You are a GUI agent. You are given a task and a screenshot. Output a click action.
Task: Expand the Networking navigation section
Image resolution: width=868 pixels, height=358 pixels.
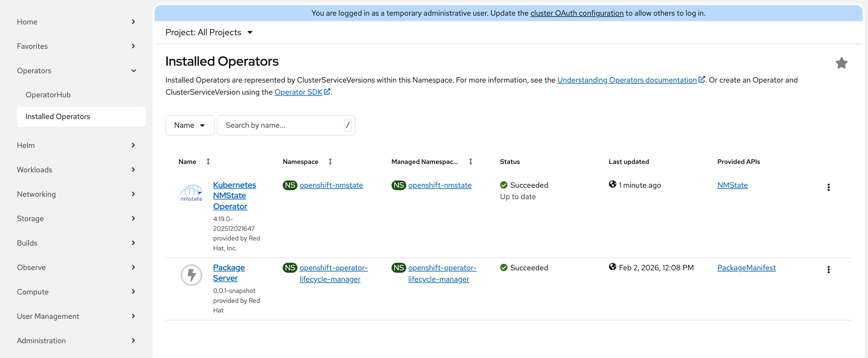coord(76,194)
